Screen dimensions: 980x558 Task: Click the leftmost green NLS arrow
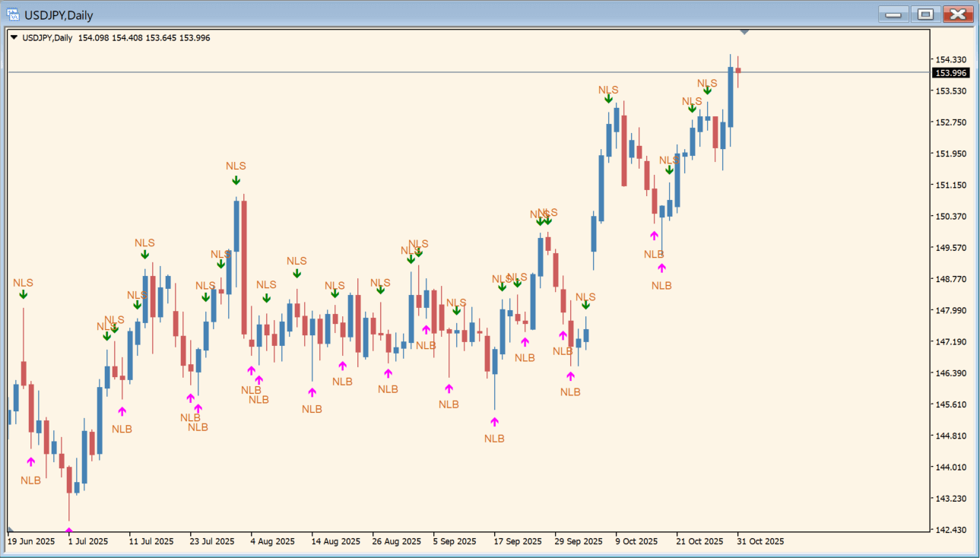(23, 294)
